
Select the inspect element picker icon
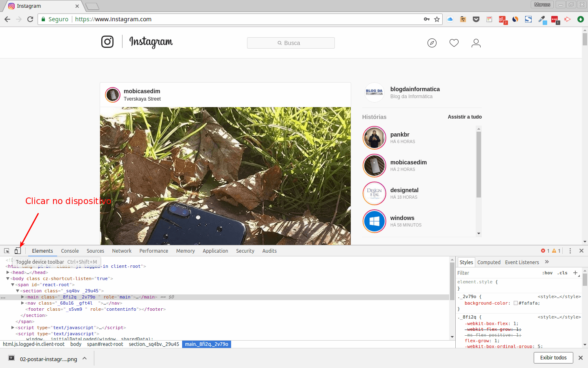(x=7, y=251)
